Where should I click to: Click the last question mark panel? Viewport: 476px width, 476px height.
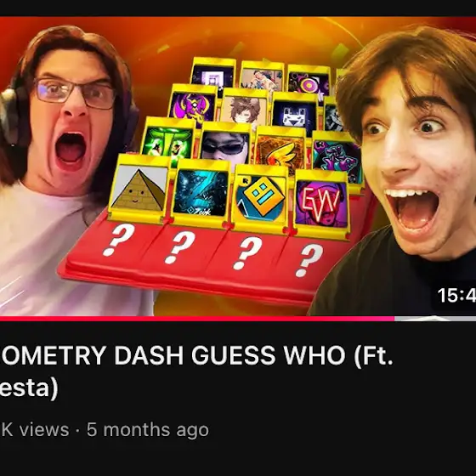point(309,260)
